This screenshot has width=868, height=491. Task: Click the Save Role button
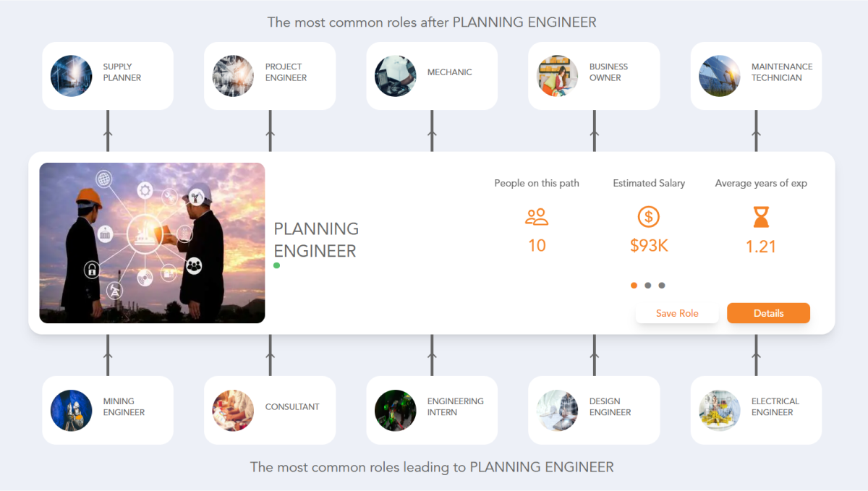click(x=677, y=313)
